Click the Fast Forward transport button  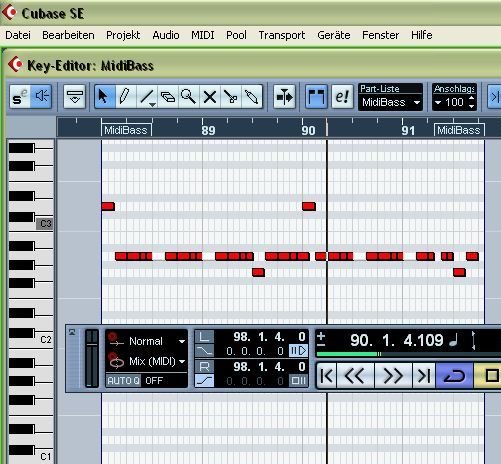[x=393, y=376]
